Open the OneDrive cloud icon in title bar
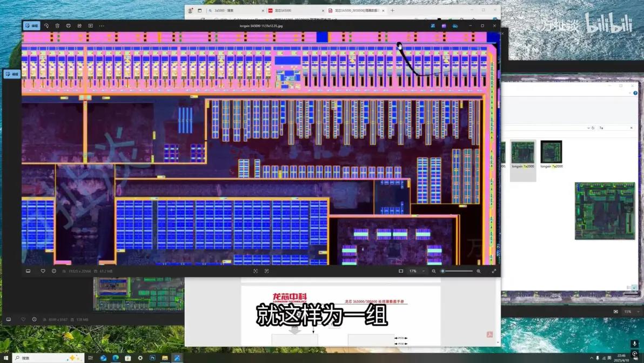 (455, 25)
